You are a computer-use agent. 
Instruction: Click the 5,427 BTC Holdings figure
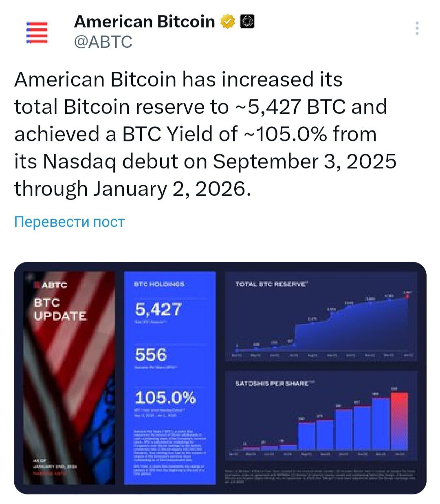coord(158,309)
